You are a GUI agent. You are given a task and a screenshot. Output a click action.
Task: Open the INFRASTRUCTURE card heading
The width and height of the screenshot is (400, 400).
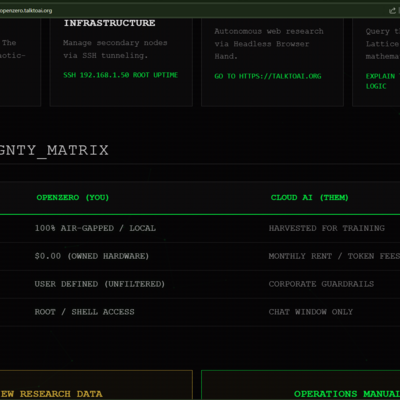point(109,23)
